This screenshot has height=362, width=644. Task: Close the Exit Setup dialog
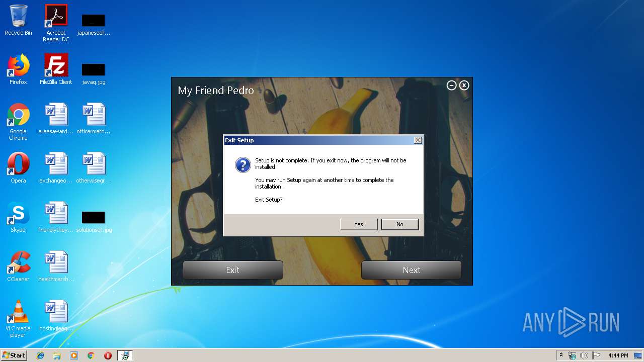(418, 140)
